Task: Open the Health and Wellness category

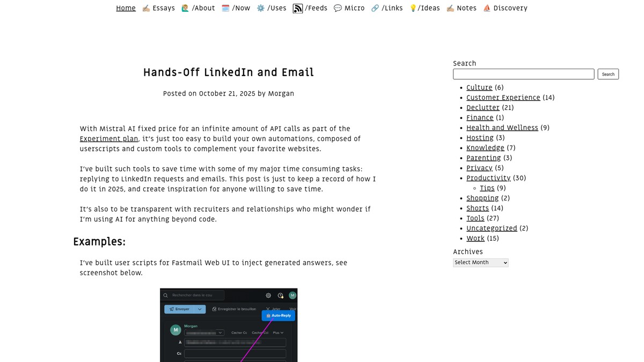Action: point(502,128)
